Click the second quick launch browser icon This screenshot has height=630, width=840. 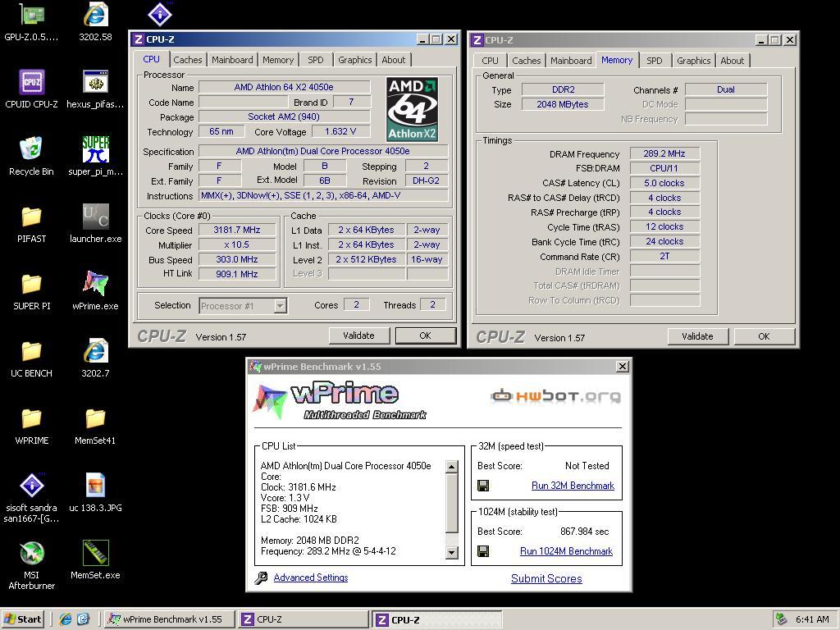(83, 619)
